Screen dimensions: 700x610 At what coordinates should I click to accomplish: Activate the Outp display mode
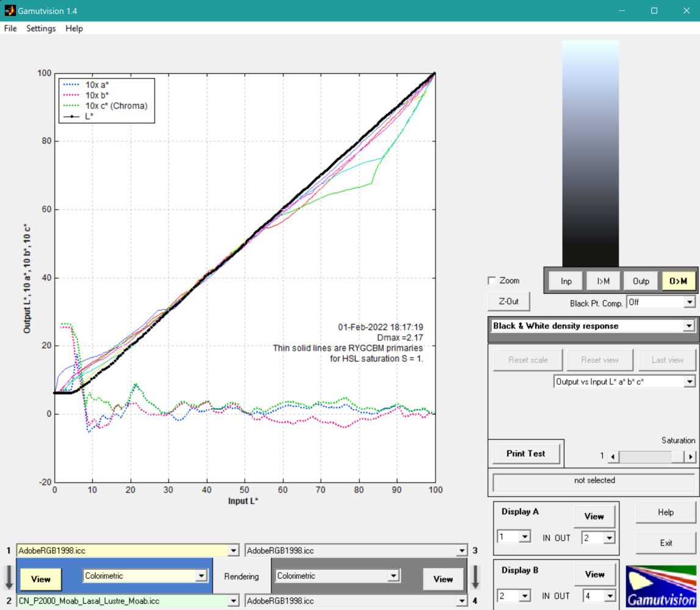[x=641, y=281]
